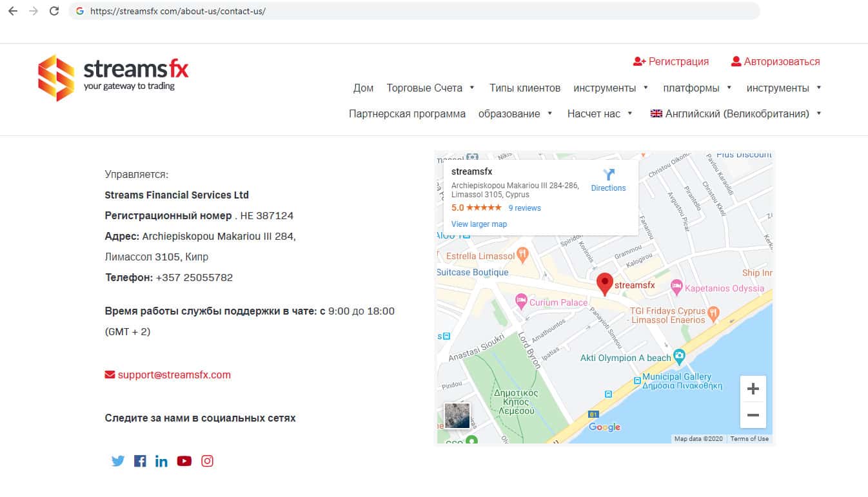Click the Регистрация link
Viewport: 868px width, 497px height.
(x=671, y=62)
